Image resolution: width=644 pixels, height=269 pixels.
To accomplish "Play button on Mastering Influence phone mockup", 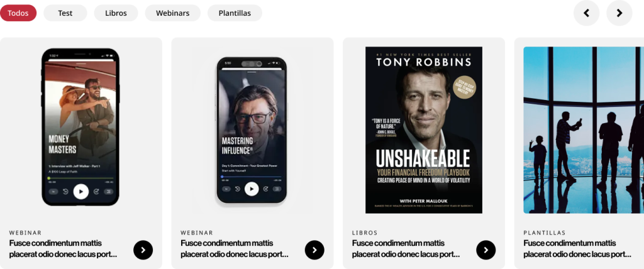I will 252,189.
